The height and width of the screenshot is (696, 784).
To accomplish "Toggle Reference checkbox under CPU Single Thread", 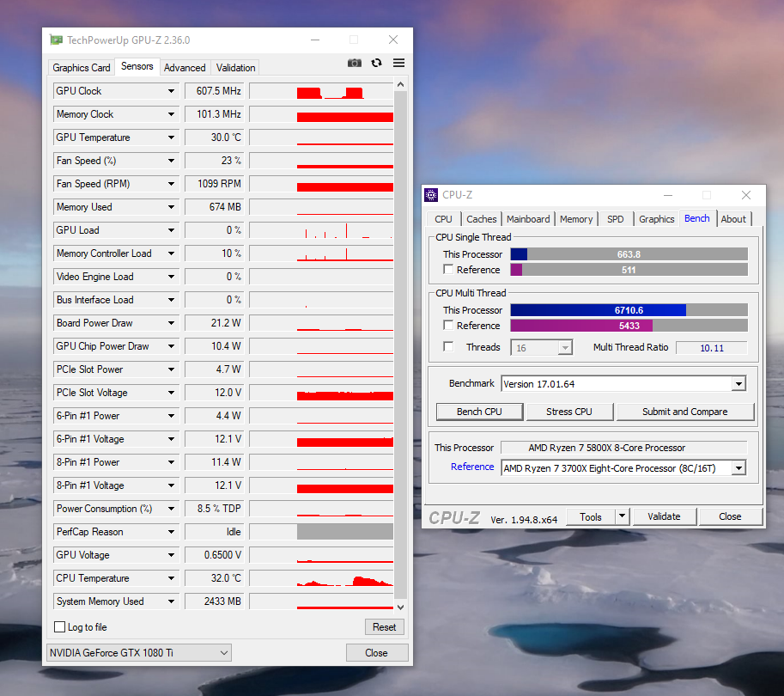I will [x=448, y=269].
